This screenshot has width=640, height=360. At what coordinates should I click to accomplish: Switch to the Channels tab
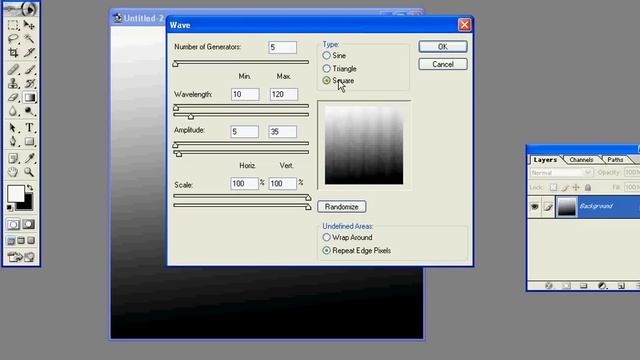[x=581, y=160]
